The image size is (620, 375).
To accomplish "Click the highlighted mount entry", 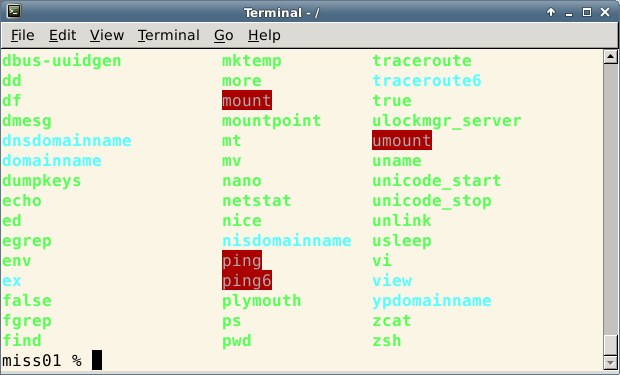I will pos(247,100).
